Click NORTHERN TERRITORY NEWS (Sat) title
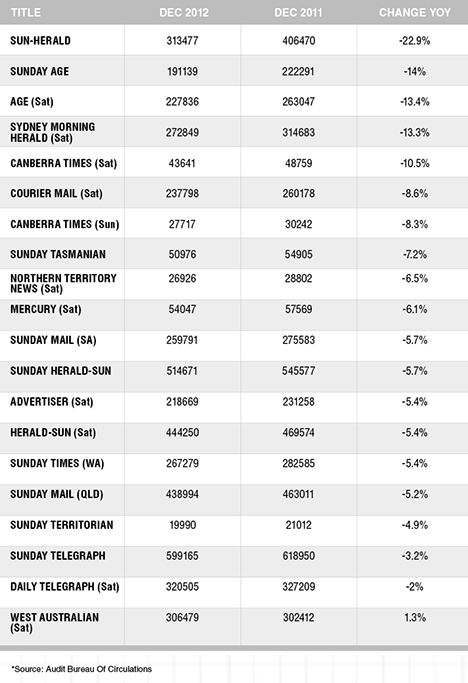The height and width of the screenshot is (683, 468). pos(63,283)
